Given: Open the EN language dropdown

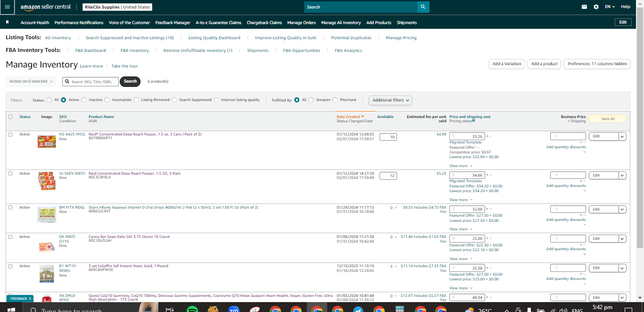Looking at the screenshot, I should point(610,7).
